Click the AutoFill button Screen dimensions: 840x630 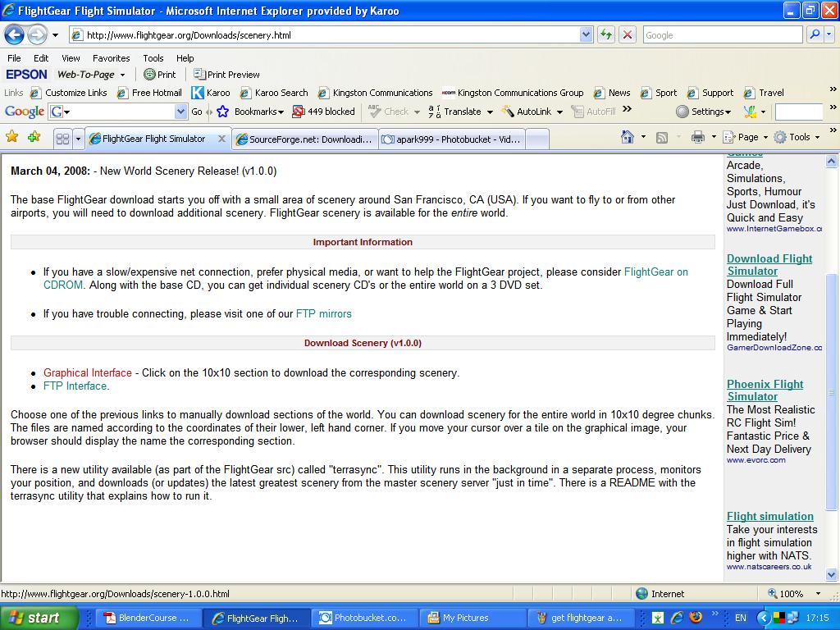[593, 112]
